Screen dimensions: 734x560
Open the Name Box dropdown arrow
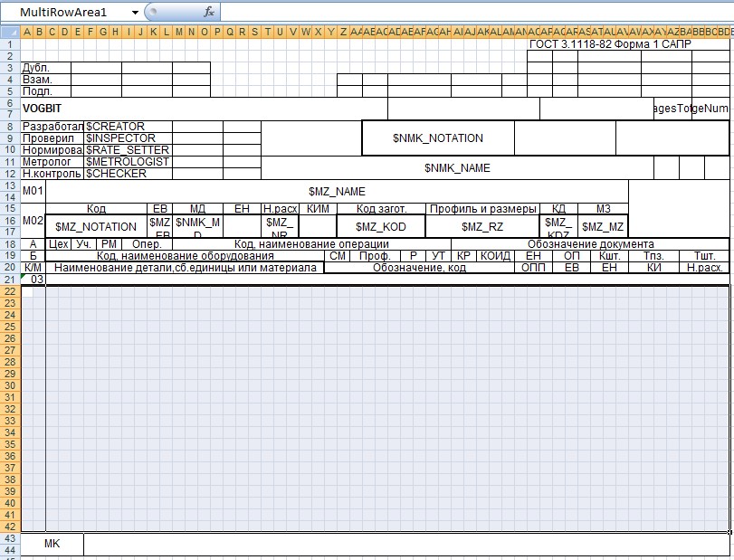point(134,13)
